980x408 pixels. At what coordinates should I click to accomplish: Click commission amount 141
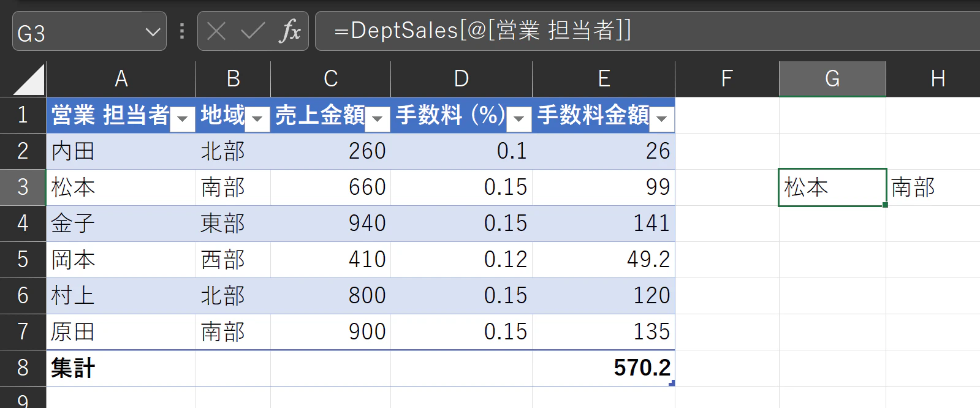pyautogui.click(x=604, y=224)
